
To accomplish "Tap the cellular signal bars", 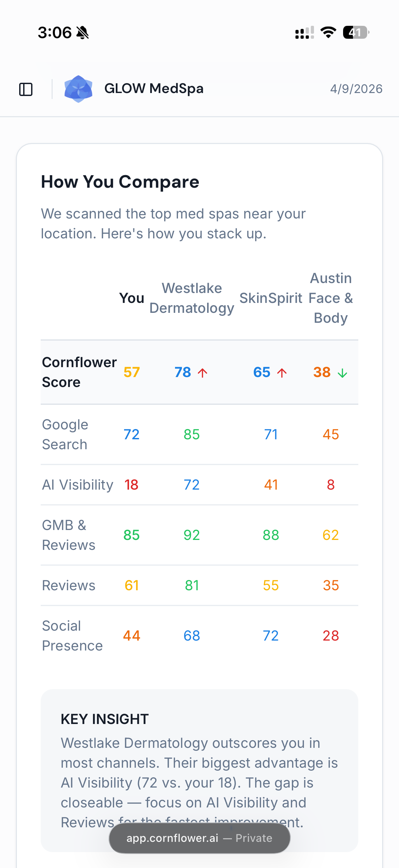I will coord(304,33).
